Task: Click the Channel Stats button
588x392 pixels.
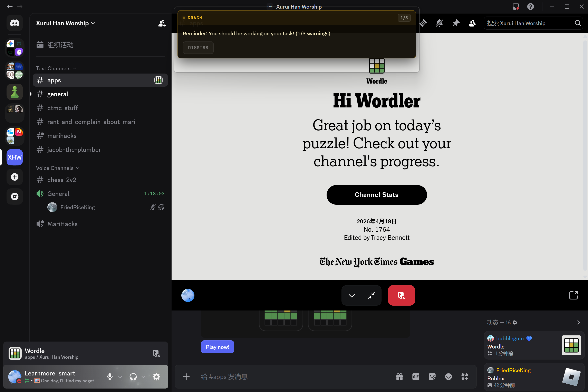Action: click(376, 195)
